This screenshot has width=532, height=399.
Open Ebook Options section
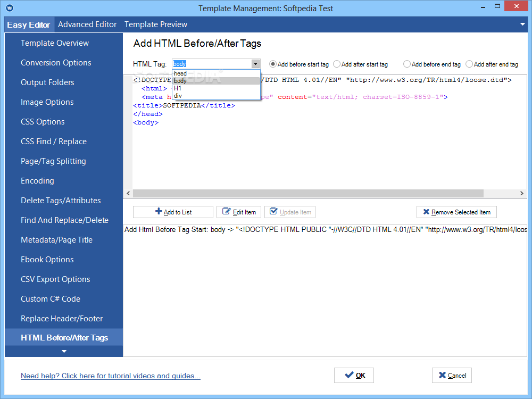pos(64,260)
